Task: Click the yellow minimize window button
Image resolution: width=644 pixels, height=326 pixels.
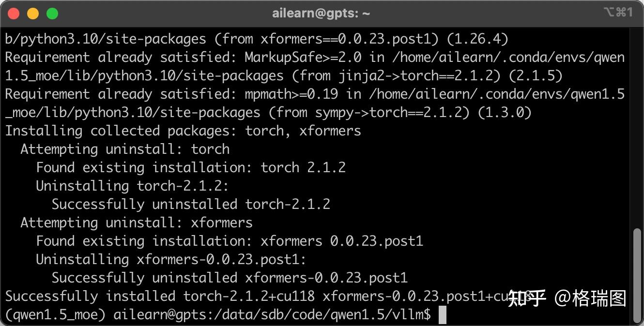Action: (33, 14)
